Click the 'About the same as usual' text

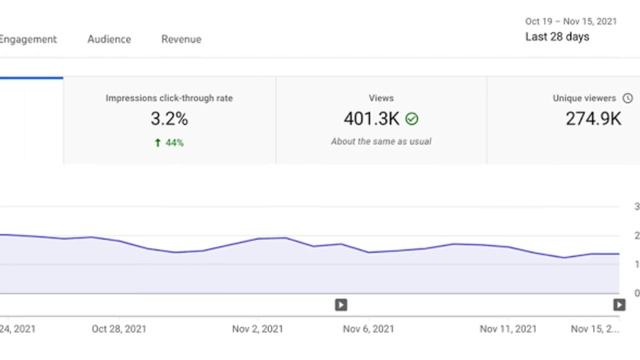[x=381, y=142]
